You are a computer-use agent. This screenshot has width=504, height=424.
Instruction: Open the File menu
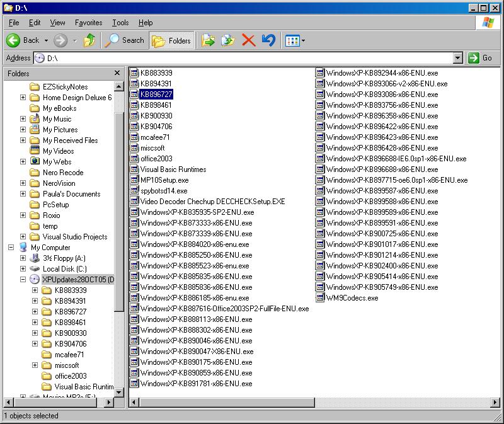[x=14, y=23]
